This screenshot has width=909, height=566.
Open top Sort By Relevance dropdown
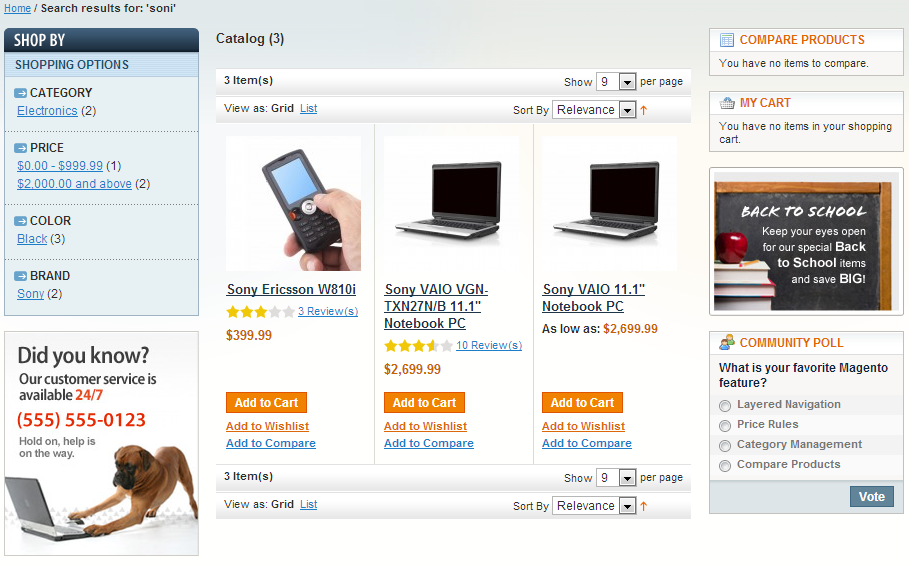[594, 110]
